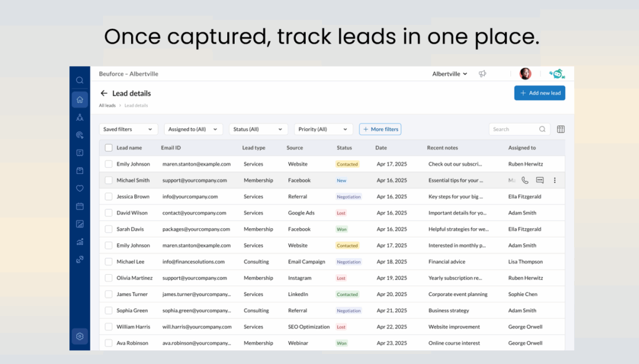Open the Albertville location dropdown
This screenshot has height=364, width=639.
click(x=449, y=74)
